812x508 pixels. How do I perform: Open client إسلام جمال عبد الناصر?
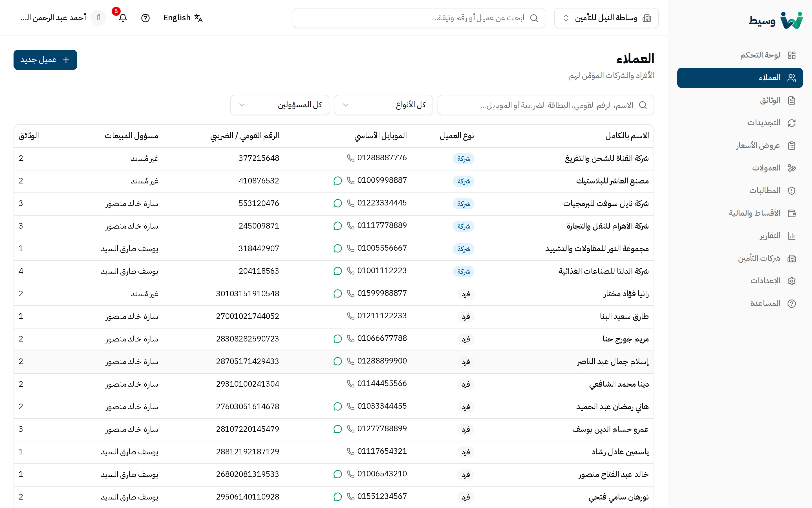[x=613, y=362]
